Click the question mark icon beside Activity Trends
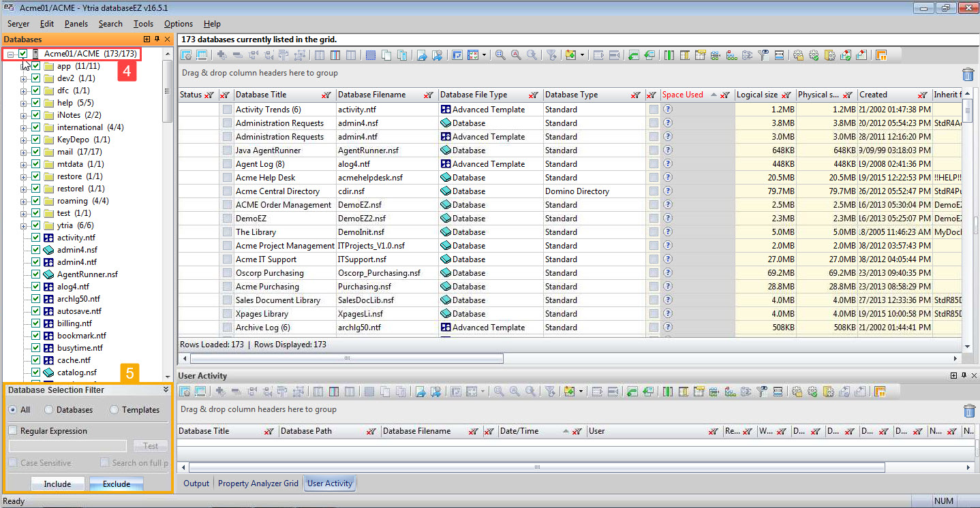980x508 pixels. point(667,110)
